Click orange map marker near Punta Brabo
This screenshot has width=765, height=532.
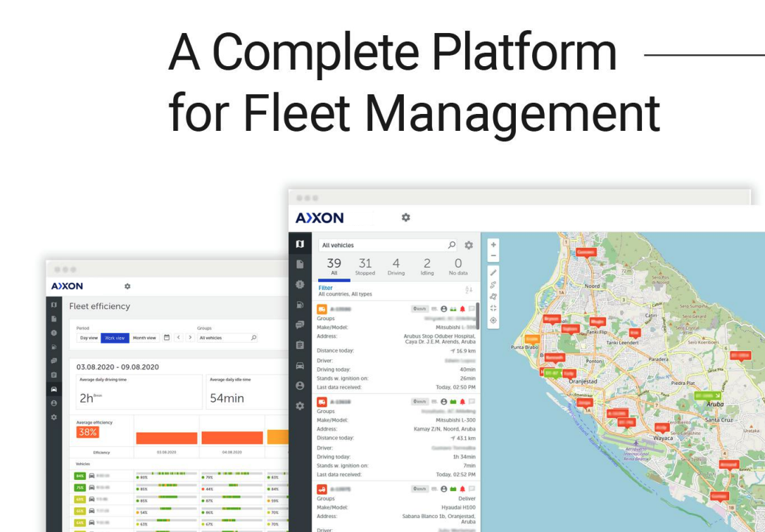point(532,339)
